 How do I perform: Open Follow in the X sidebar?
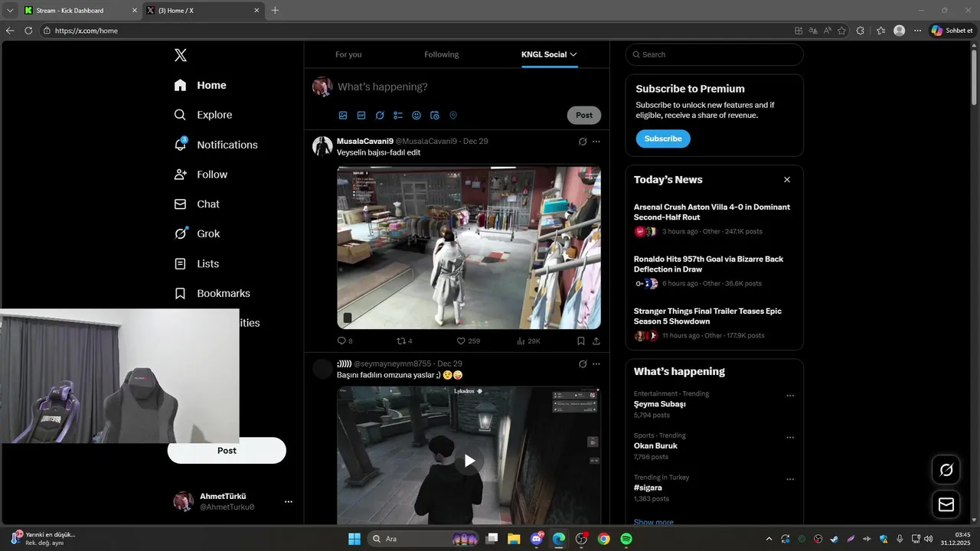coord(201,174)
